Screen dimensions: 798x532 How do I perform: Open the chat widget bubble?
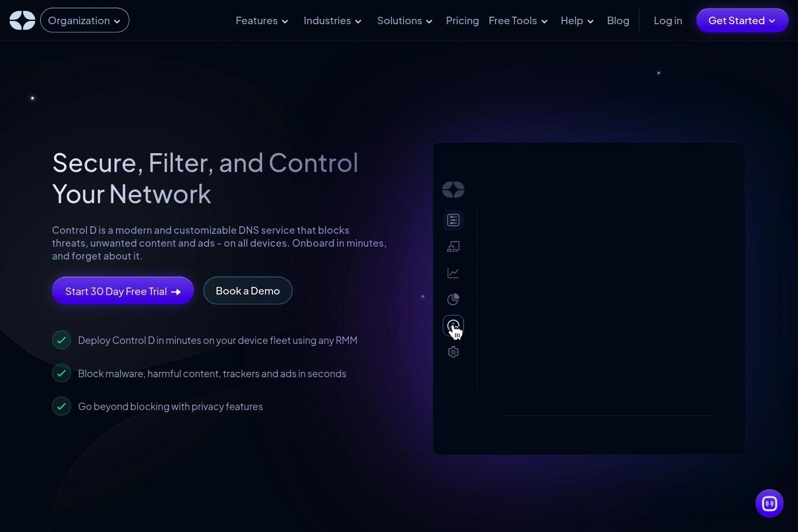(769, 504)
